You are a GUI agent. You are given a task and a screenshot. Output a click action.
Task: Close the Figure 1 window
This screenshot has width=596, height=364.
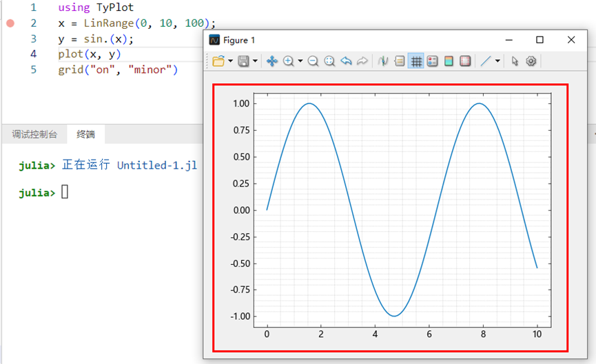pyautogui.click(x=571, y=40)
